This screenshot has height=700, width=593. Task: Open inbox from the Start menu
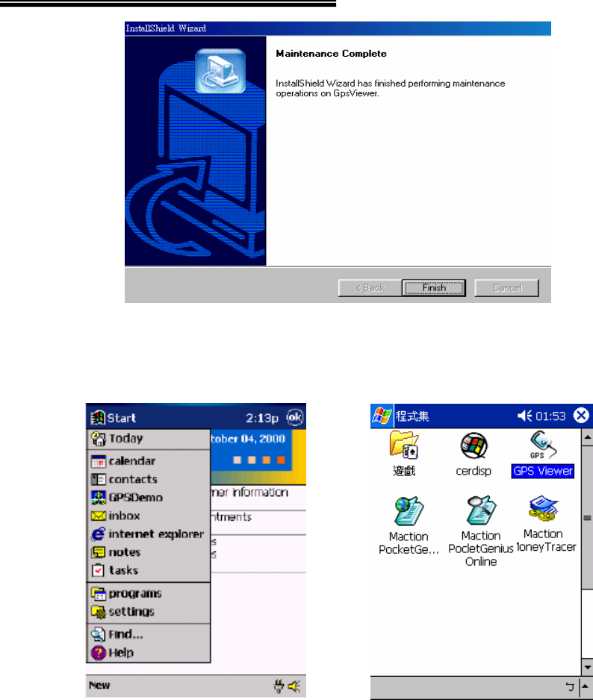point(149,516)
